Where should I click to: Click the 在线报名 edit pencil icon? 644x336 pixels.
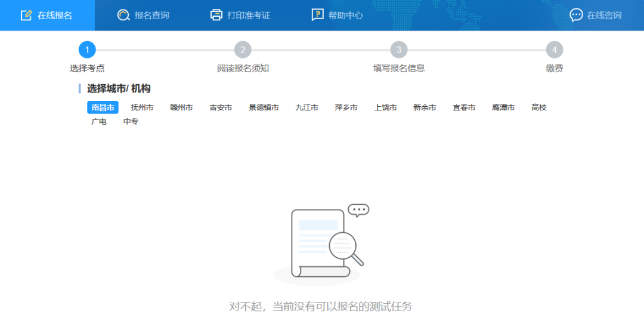point(26,15)
